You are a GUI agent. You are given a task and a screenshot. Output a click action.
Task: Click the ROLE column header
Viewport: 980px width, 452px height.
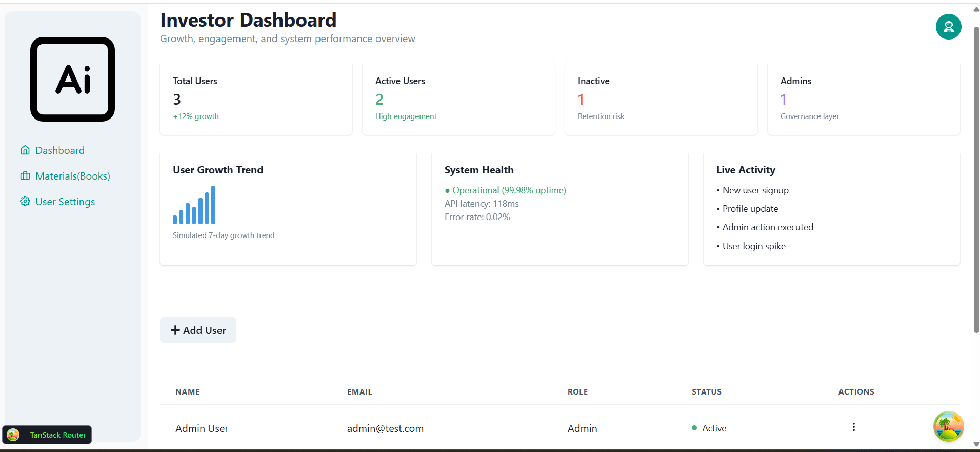pyautogui.click(x=577, y=391)
